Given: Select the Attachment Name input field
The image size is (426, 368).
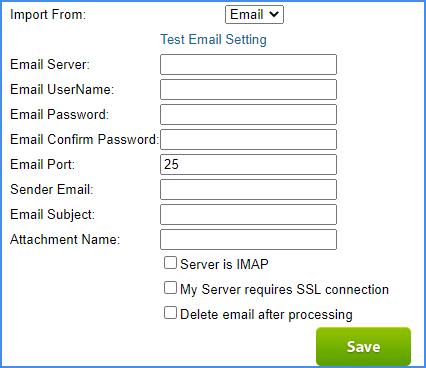Looking at the screenshot, I should pyautogui.click(x=248, y=239).
